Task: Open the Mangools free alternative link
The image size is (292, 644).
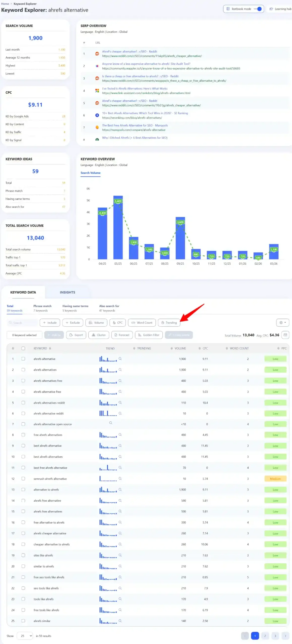Action: point(135,125)
